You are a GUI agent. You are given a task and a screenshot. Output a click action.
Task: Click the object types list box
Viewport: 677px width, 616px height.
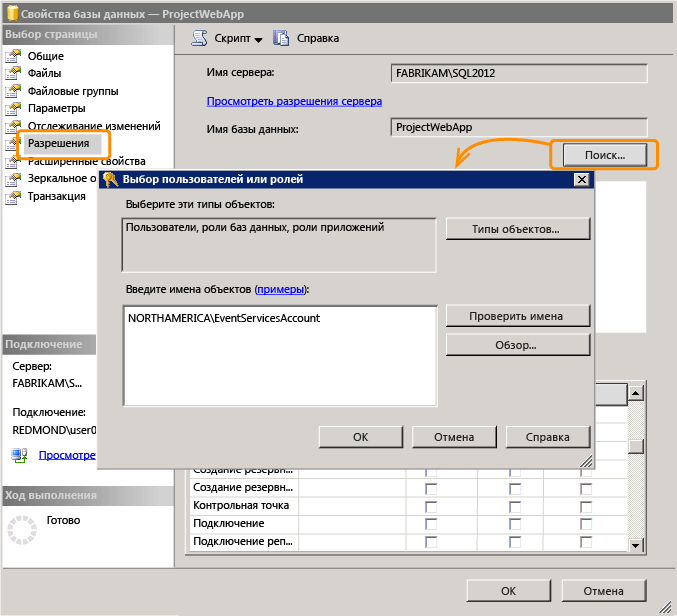click(279, 245)
